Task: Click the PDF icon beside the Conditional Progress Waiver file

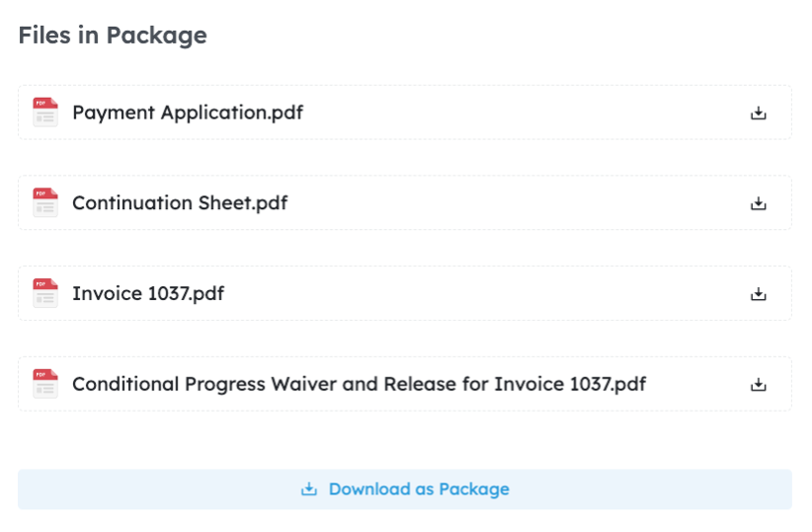Action: [45, 384]
